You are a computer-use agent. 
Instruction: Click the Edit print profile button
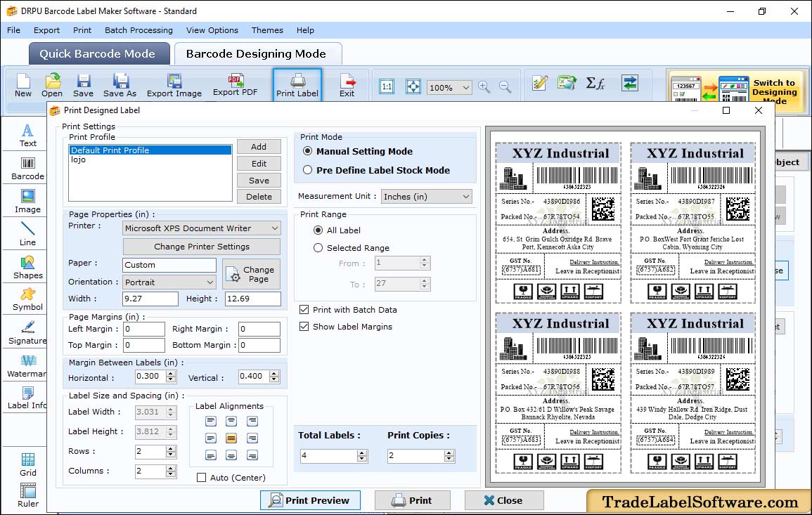coord(259,164)
